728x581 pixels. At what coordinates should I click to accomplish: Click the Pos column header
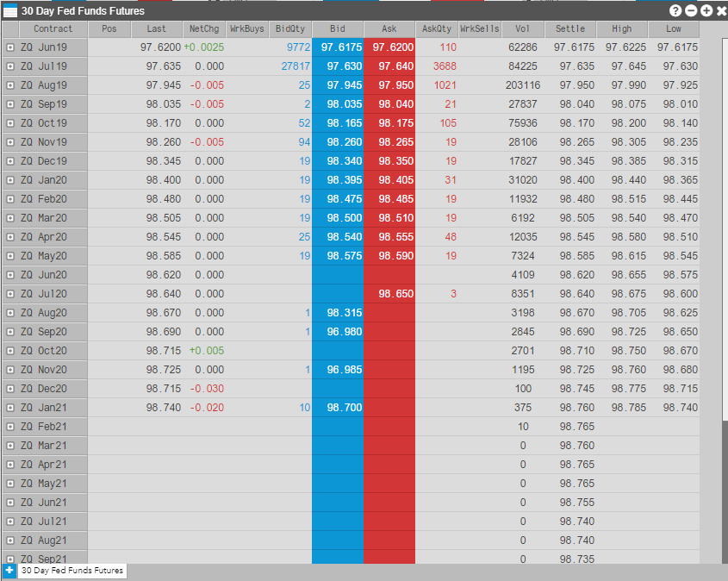109,28
